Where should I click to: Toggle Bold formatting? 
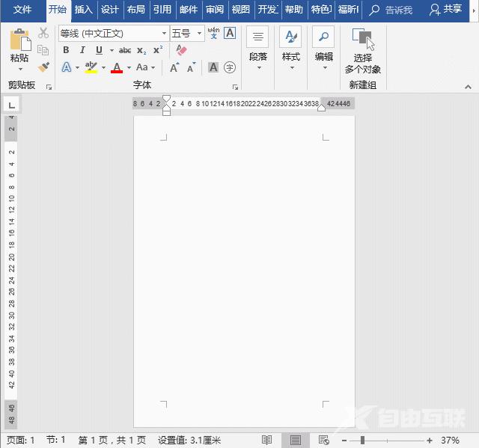pyautogui.click(x=66, y=50)
